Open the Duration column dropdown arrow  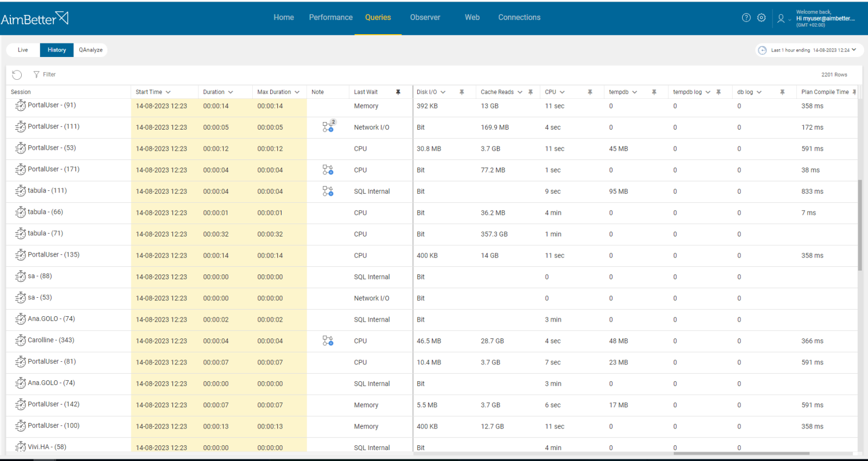click(x=231, y=92)
